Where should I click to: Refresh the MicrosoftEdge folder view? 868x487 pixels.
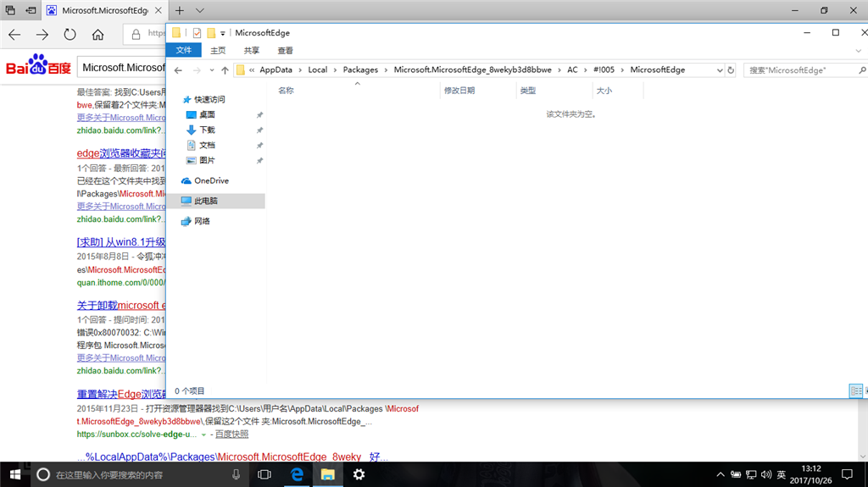tap(731, 70)
